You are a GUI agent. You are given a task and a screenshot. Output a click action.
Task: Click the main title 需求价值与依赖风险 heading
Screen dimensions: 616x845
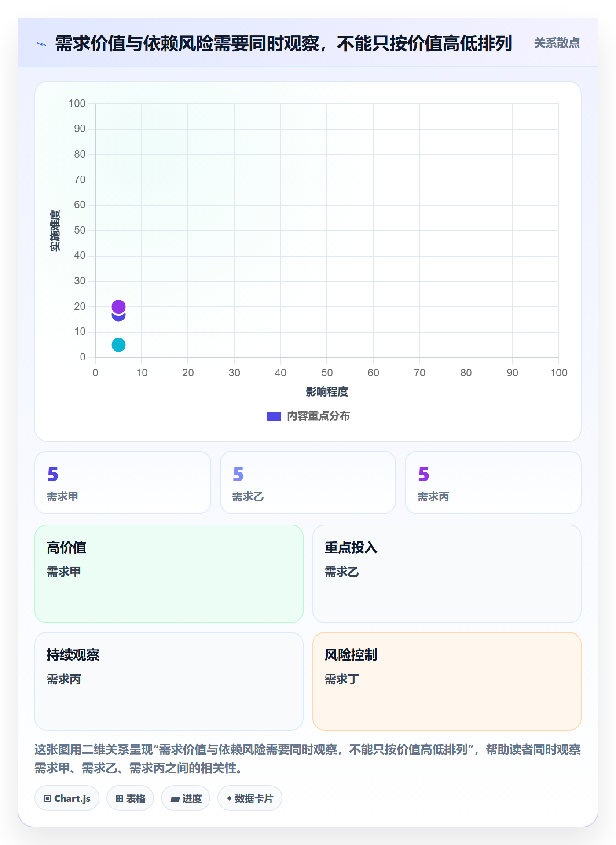click(283, 44)
